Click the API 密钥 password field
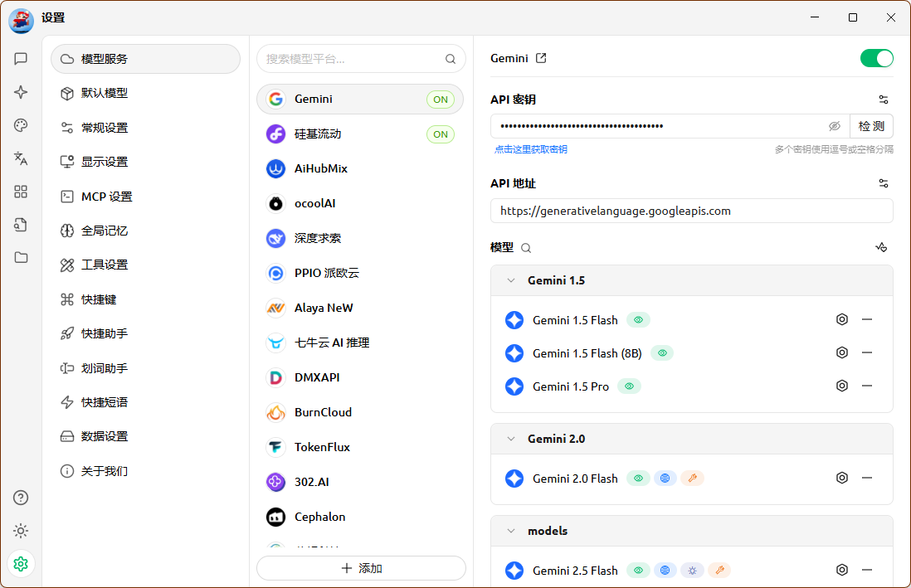Viewport: 911px width, 588px height. click(x=670, y=126)
